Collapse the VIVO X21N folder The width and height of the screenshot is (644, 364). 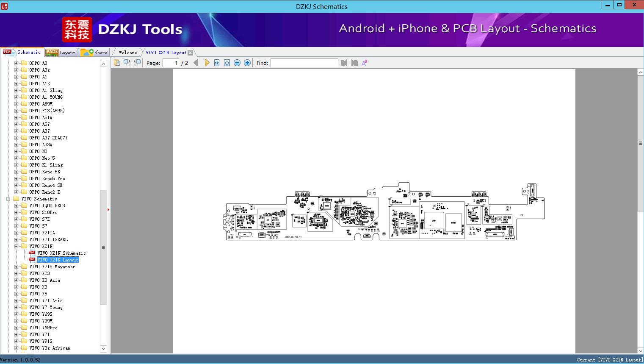[x=17, y=246]
